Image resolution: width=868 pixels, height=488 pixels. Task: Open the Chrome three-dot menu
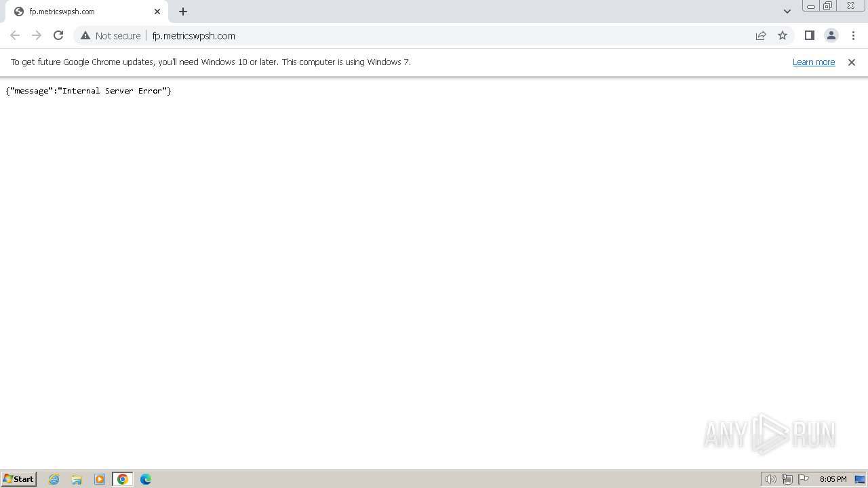coord(853,35)
